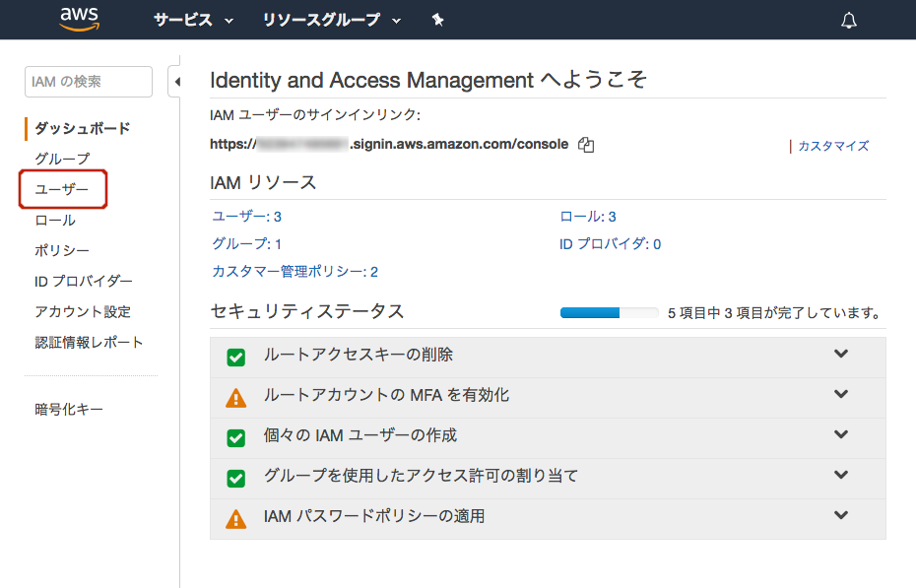This screenshot has height=588, width=916.
Task: Click the sign-in URL signin.aws.amazon.com/console
Action: point(389,144)
